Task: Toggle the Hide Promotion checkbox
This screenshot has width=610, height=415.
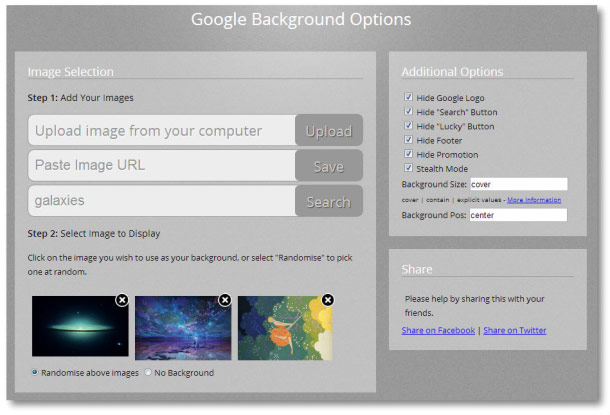Action: point(408,155)
